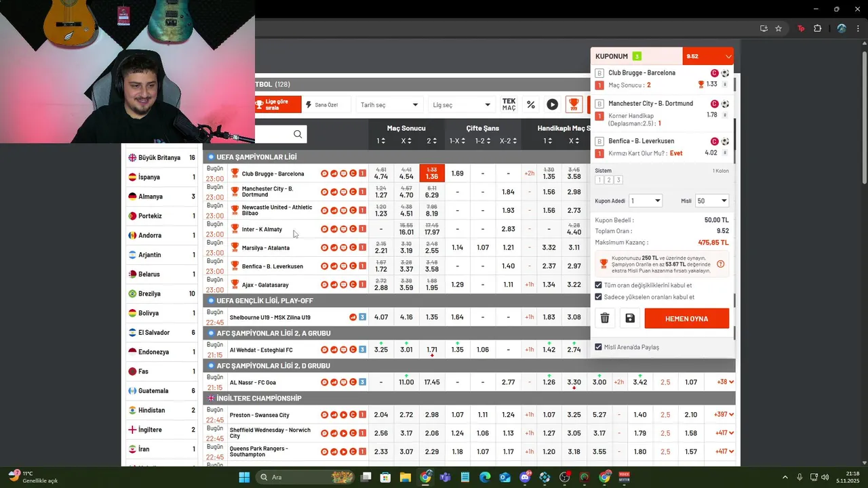This screenshot has height=488, width=868.
Task: Select Almanya in the country list
Action: point(162,197)
